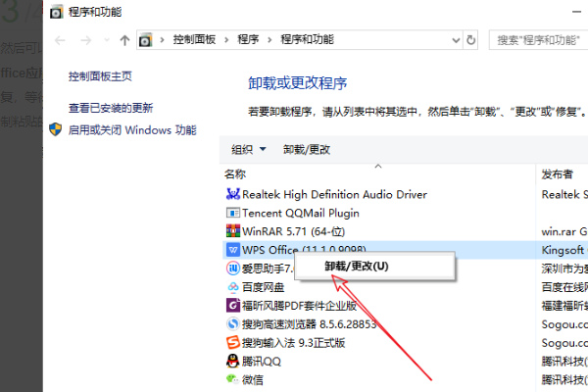
Task: Open 控制面板主页 link
Action: pos(100,76)
